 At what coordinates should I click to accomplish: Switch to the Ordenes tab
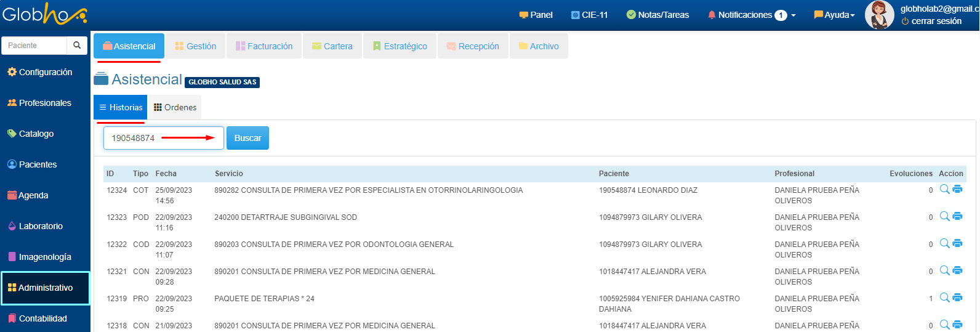point(175,107)
